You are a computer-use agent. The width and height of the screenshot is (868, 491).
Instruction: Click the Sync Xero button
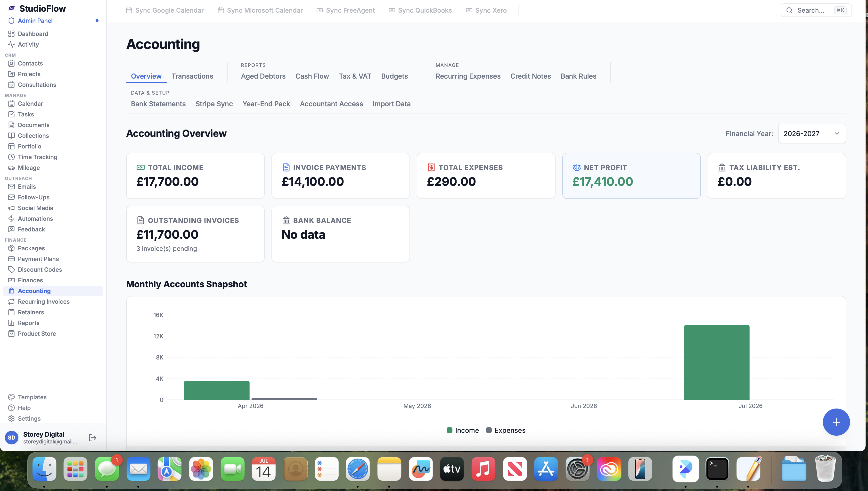(x=486, y=10)
